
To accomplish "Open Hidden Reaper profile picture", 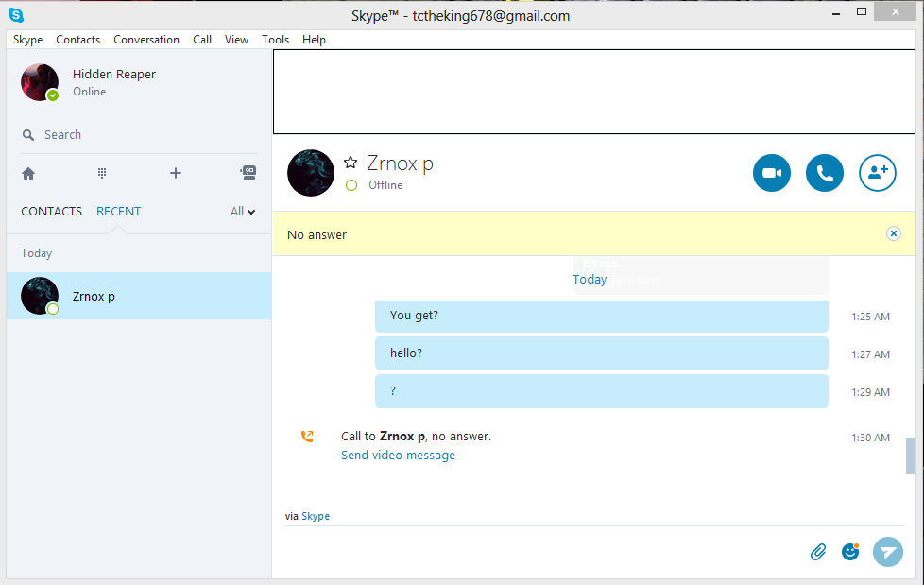I will [x=40, y=82].
